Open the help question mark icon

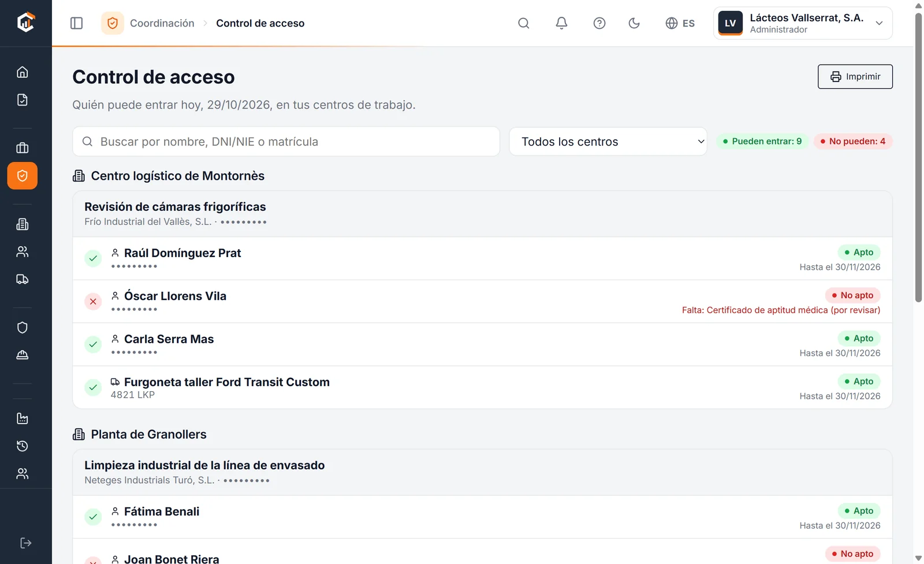[x=599, y=23]
